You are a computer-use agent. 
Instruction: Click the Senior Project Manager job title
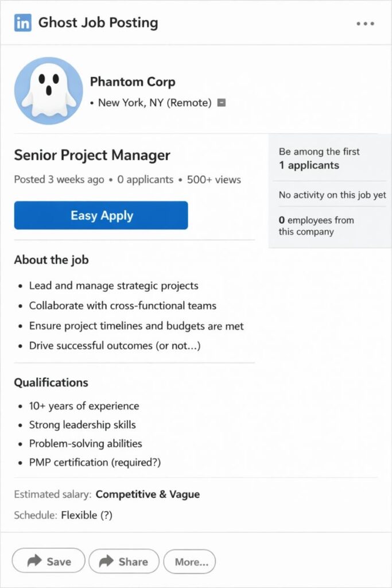pyautogui.click(x=92, y=155)
